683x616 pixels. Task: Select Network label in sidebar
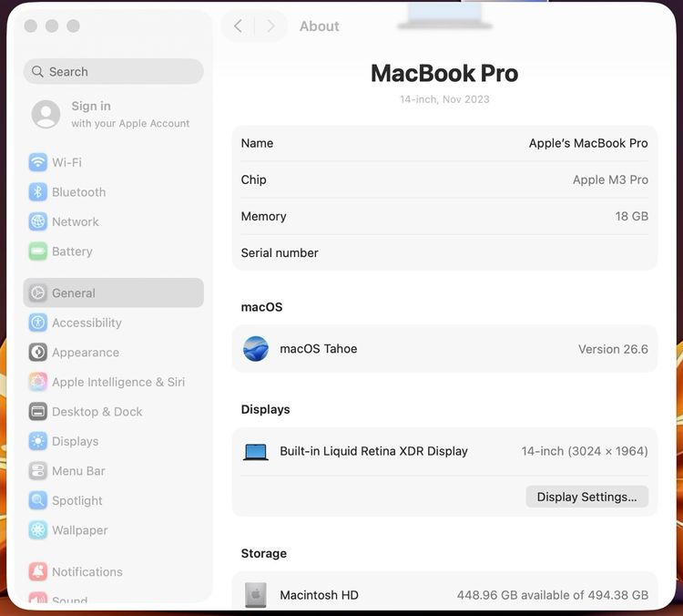(x=76, y=221)
